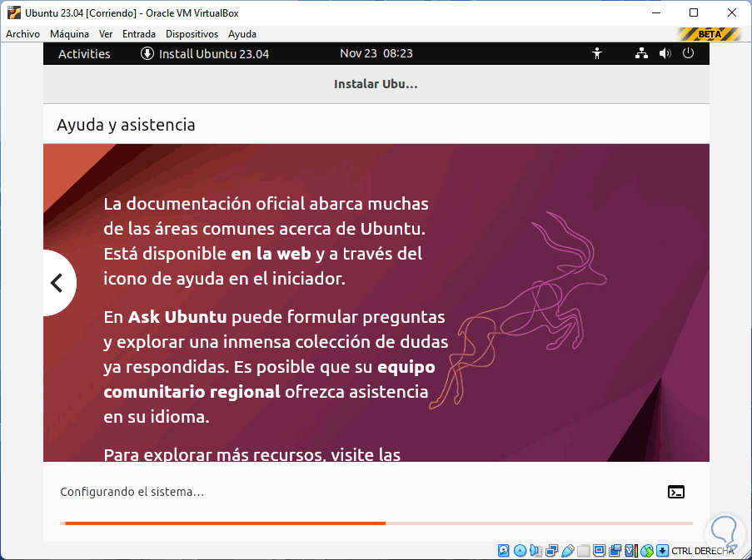This screenshot has width=752, height=560.
Task: Click the CPU virtualization status icon
Action: [631, 550]
